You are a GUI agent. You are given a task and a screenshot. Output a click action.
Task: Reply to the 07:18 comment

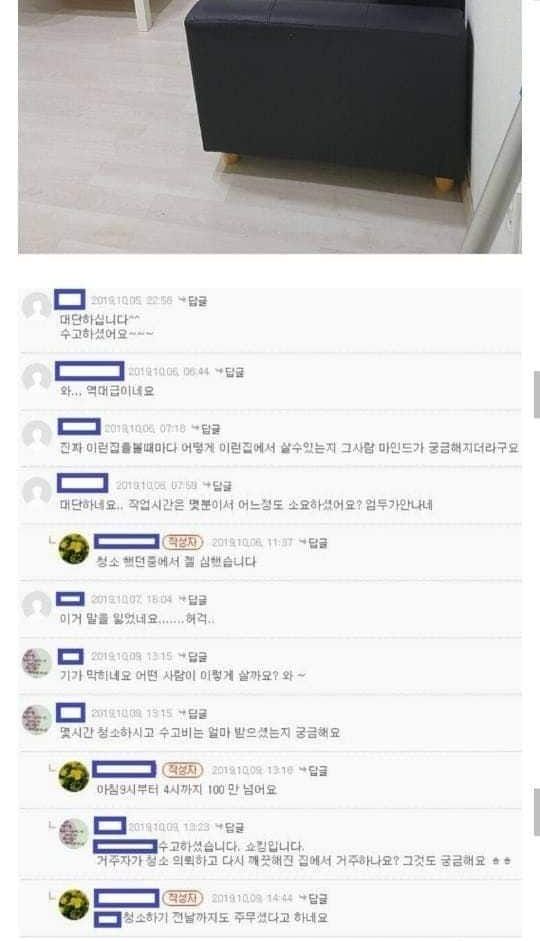[x=206, y=429]
